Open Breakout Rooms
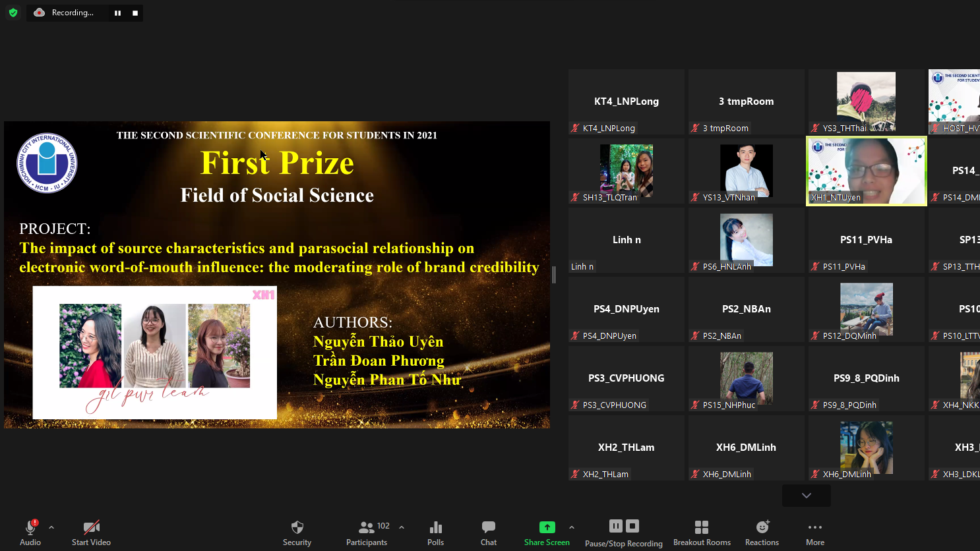This screenshot has height=551, width=980. (x=702, y=527)
